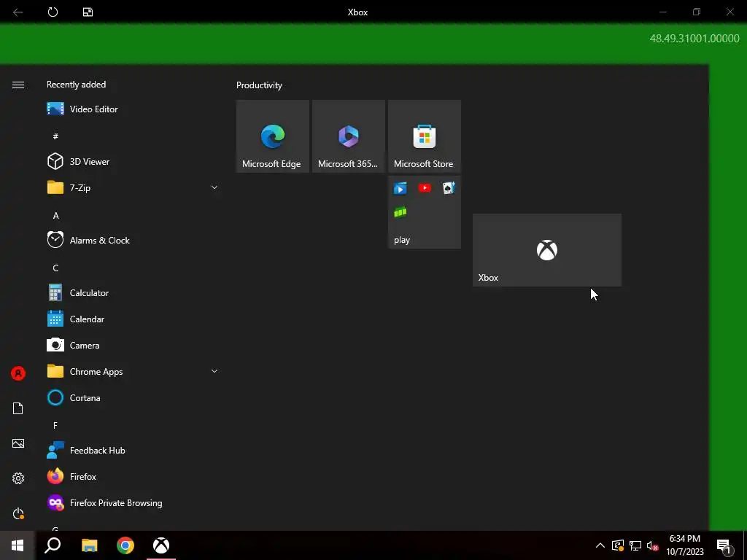Open Movies & TV icon in play folder
The height and width of the screenshot is (560, 747).
(x=400, y=188)
